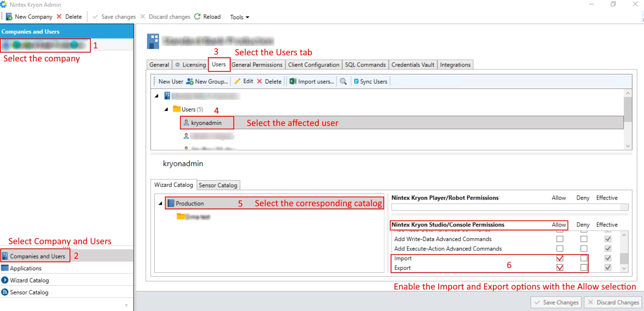Click Effective checkbox for Import row
The image size is (644, 311).
tap(608, 258)
